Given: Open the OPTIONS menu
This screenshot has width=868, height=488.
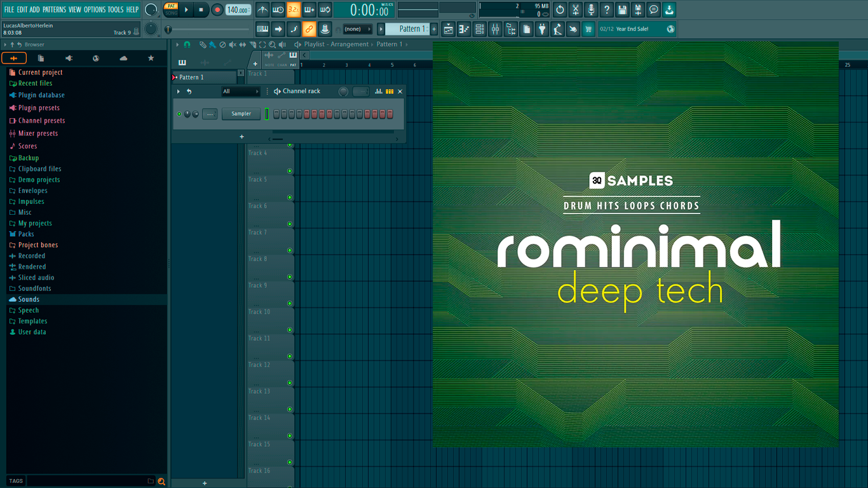Looking at the screenshot, I should pyautogui.click(x=95, y=10).
